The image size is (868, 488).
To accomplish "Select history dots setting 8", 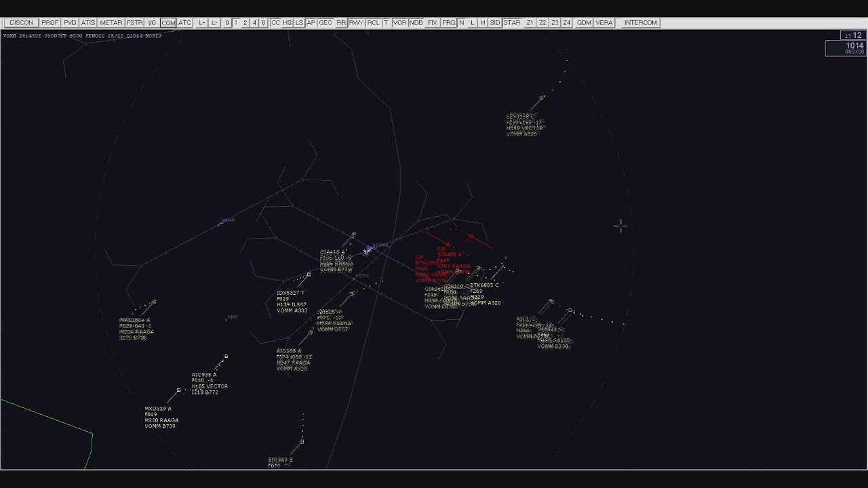I will (264, 23).
